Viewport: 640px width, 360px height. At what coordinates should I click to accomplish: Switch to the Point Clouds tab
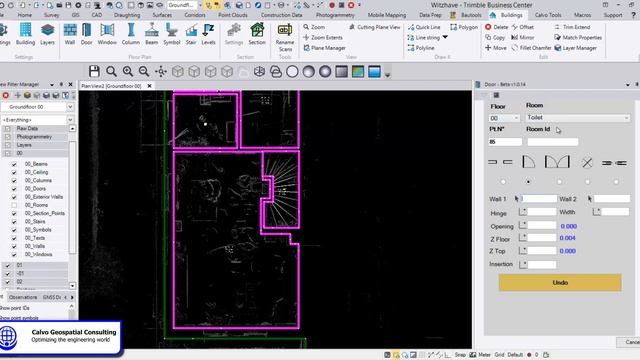(233, 15)
